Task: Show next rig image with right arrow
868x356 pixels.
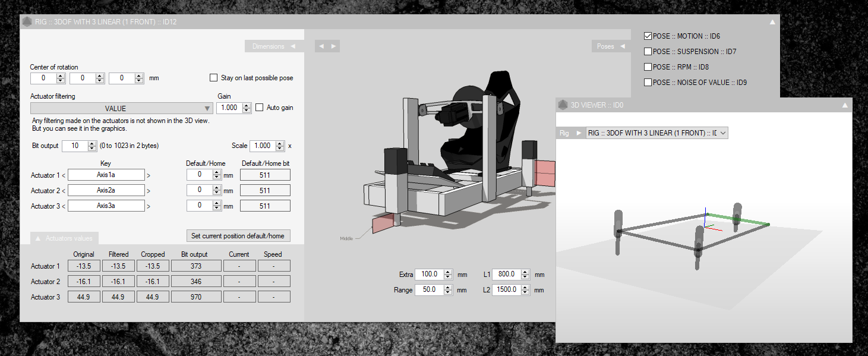Action: [334, 46]
